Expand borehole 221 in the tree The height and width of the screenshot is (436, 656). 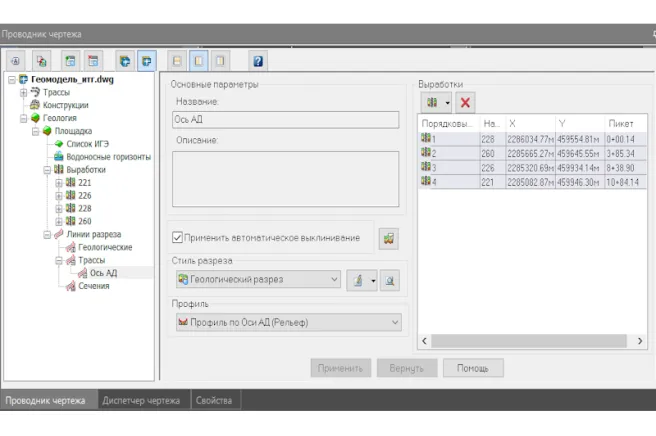click(58, 183)
